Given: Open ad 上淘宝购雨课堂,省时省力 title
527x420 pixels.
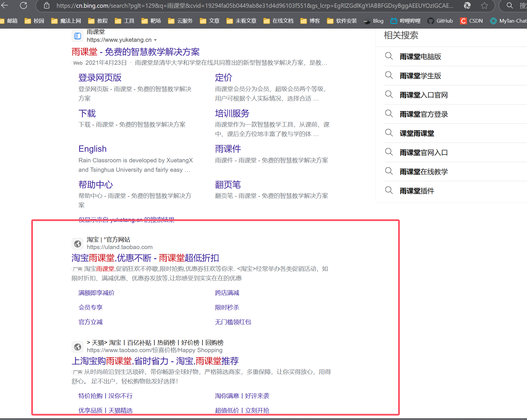Looking at the screenshot, I should pos(155,361).
